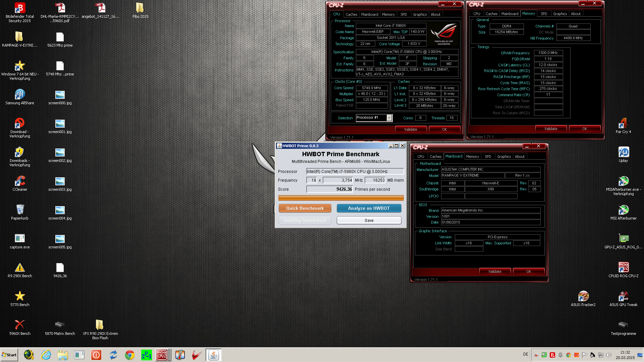Open SPD tab in Memory CPU-Z window
The height and width of the screenshot is (362, 644).
(544, 14)
